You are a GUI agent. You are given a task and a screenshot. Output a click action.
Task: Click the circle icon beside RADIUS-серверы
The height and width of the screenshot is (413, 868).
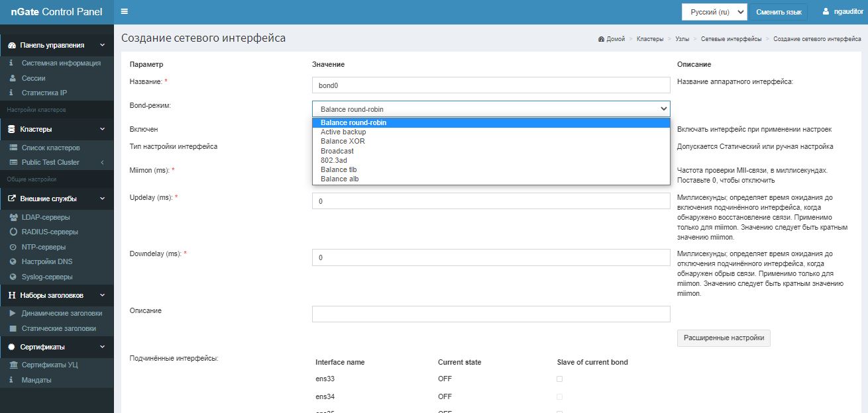tap(13, 232)
